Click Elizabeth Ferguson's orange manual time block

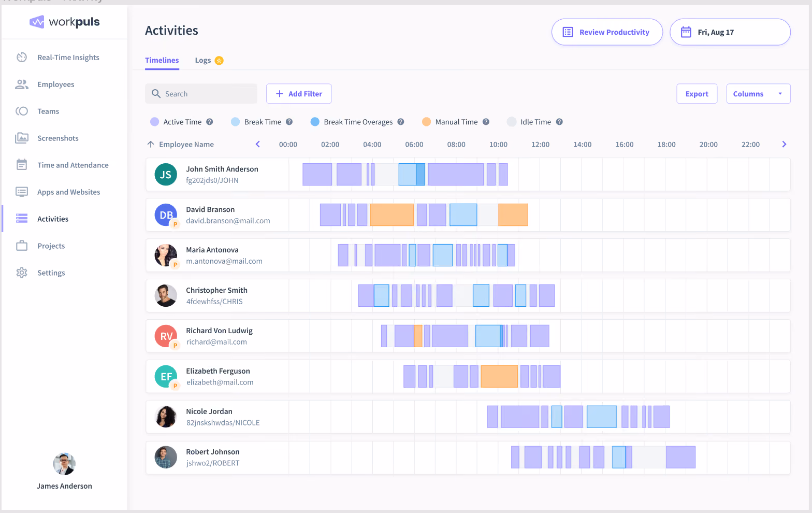coord(499,377)
